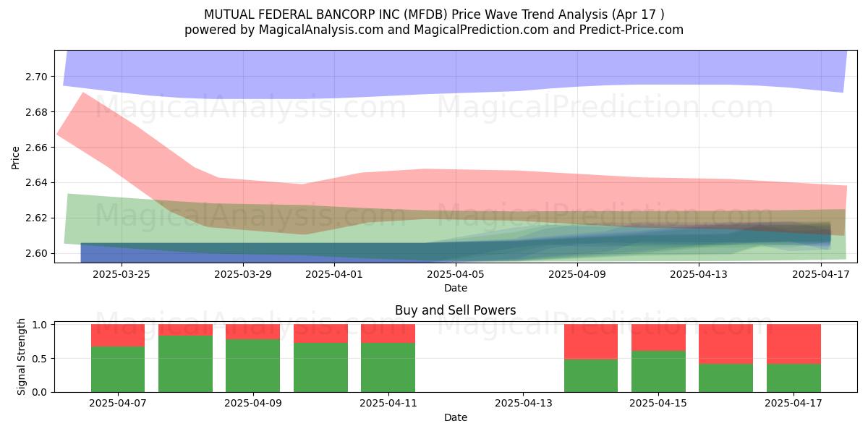Click the 'Date' label under the bar chart
This screenshot has width=868, height=434.
point(456,417)
